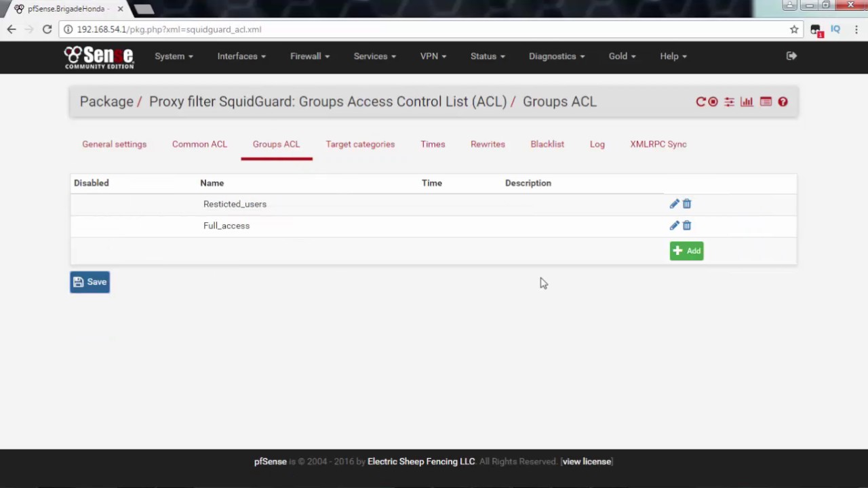Click the green Add button

tap(686, 251)
